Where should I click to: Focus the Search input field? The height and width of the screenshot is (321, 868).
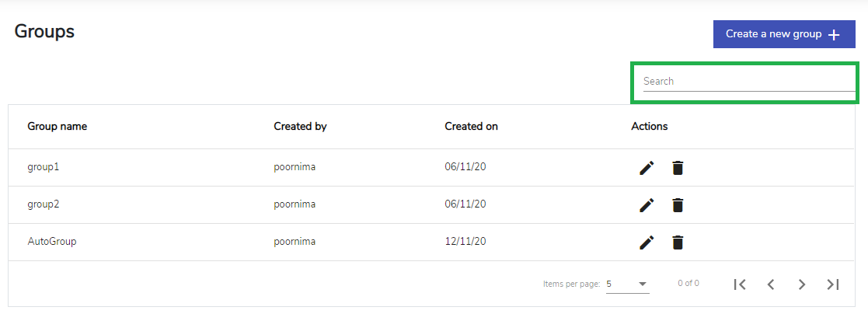(x=749, y=82)
